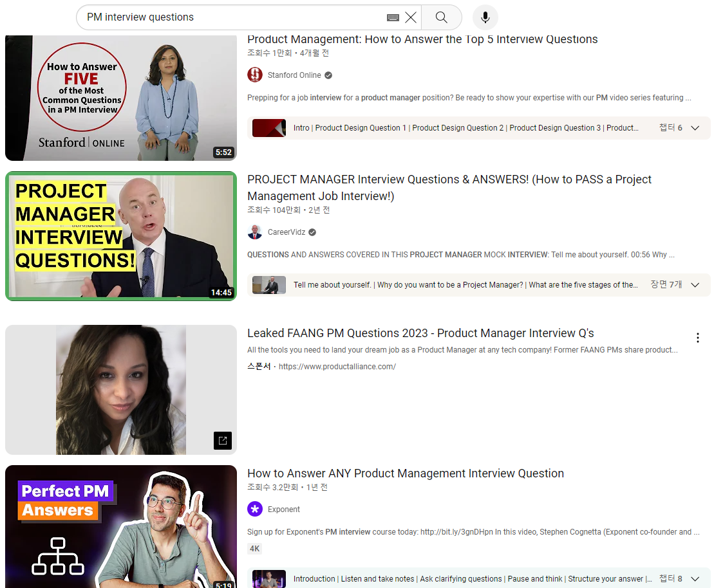Open the PROJECT MANAGER INTERVIEW QUESTIONS thumbnail
Viewport: 714px width, 588px height.
pyautogui.click(x=121, y=235)
